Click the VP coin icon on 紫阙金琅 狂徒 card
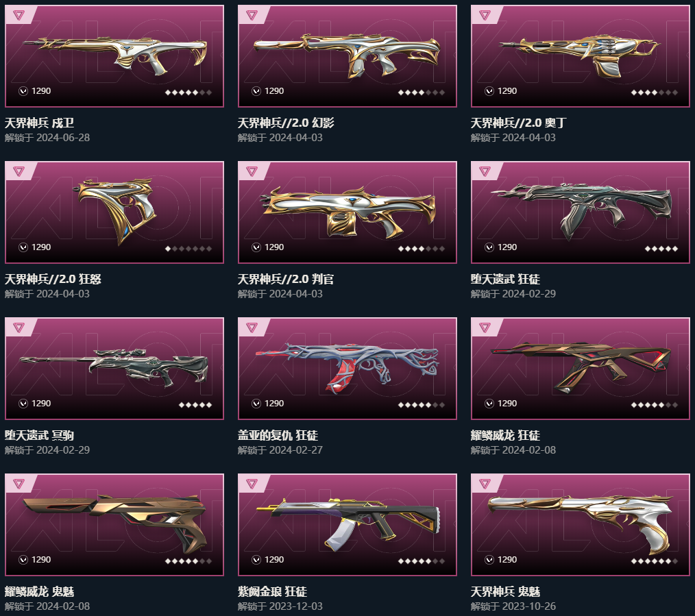The image size is (695, 616). (256, 560)
